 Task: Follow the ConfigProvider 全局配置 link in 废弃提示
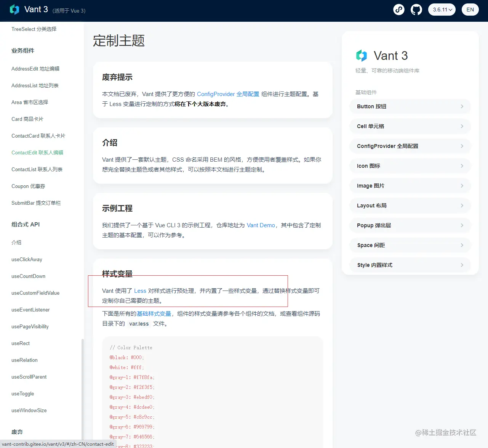(228, 94)
